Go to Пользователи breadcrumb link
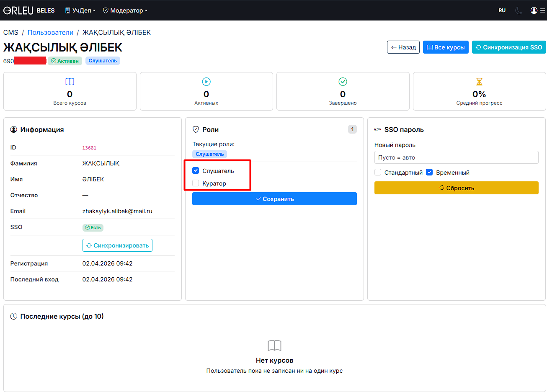This screenshot has width=547, height=392. [50, 32]
